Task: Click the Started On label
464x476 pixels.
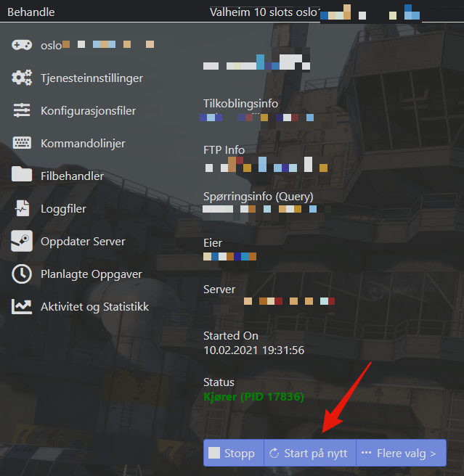Action: tap(231, 336)
